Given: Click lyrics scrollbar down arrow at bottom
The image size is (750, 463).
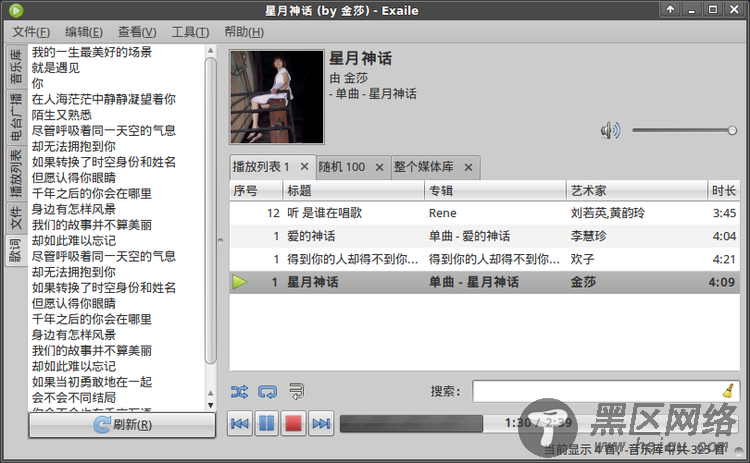Looking at the screenshot, I should (210, 405).
